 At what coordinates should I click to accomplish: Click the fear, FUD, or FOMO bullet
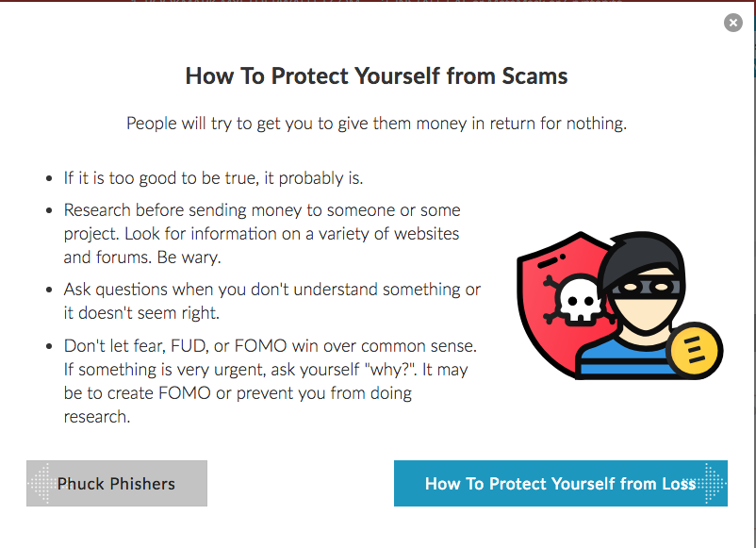coord(270,381)
